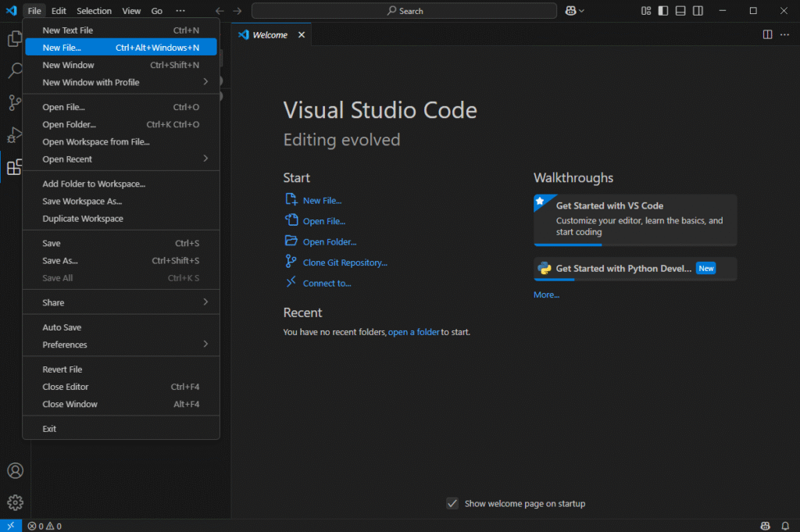Choose Open Workspace from File...

click(x=121, y=142)
